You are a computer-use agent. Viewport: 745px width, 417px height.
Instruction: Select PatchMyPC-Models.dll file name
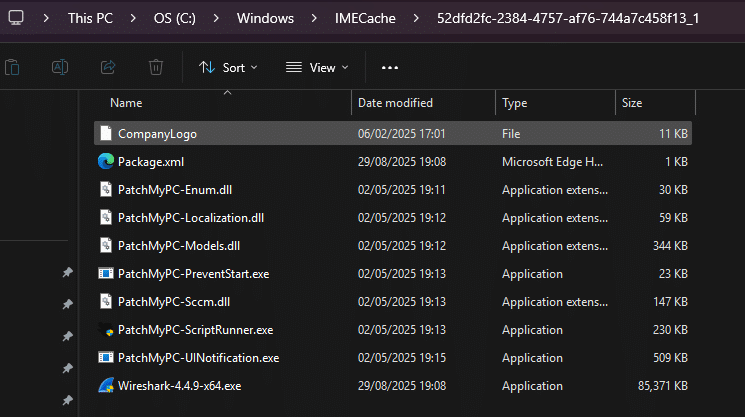pyautogui.click(x=179, y=246)
